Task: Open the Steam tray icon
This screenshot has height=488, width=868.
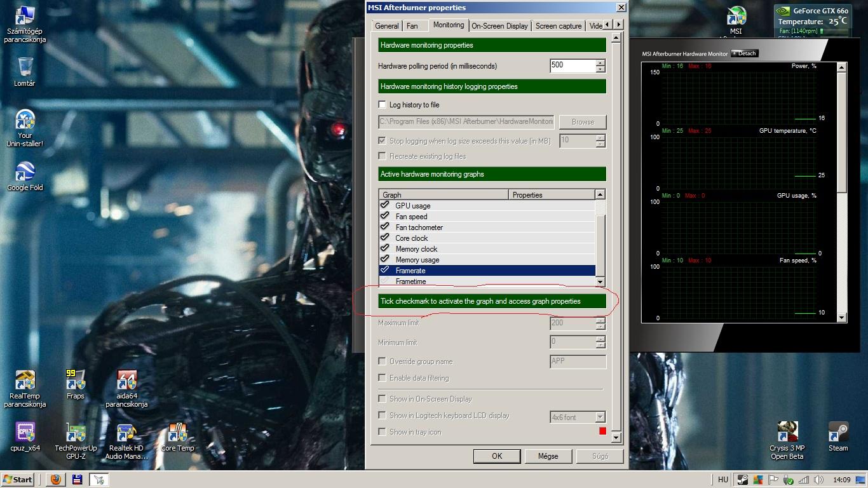Action: (x=742, y=480)
